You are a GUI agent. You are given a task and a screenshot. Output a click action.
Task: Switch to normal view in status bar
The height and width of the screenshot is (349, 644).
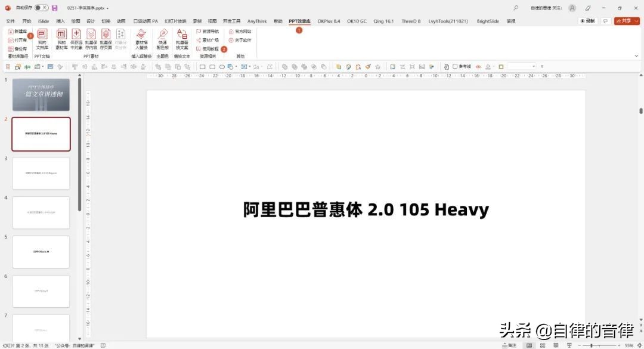[530, 345]
